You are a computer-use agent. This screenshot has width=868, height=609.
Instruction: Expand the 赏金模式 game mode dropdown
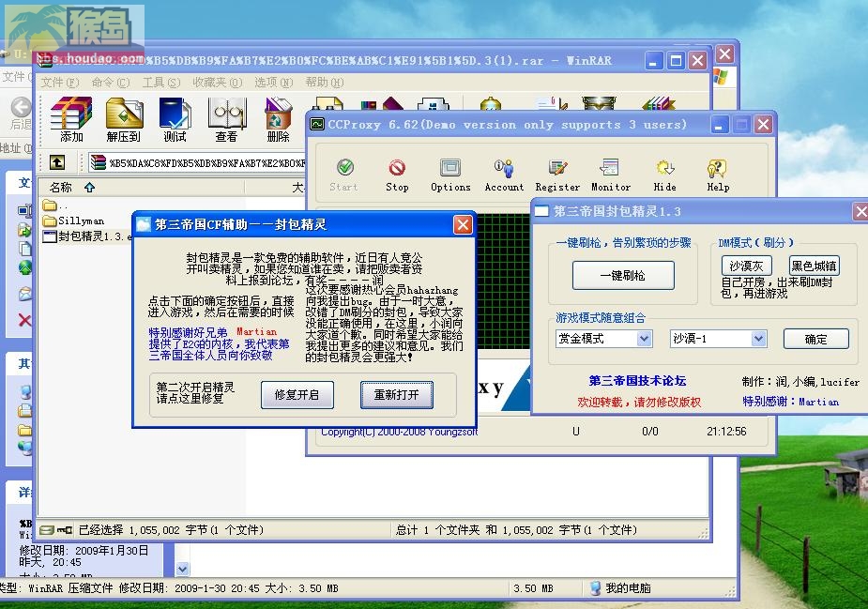tap(644, 338)
